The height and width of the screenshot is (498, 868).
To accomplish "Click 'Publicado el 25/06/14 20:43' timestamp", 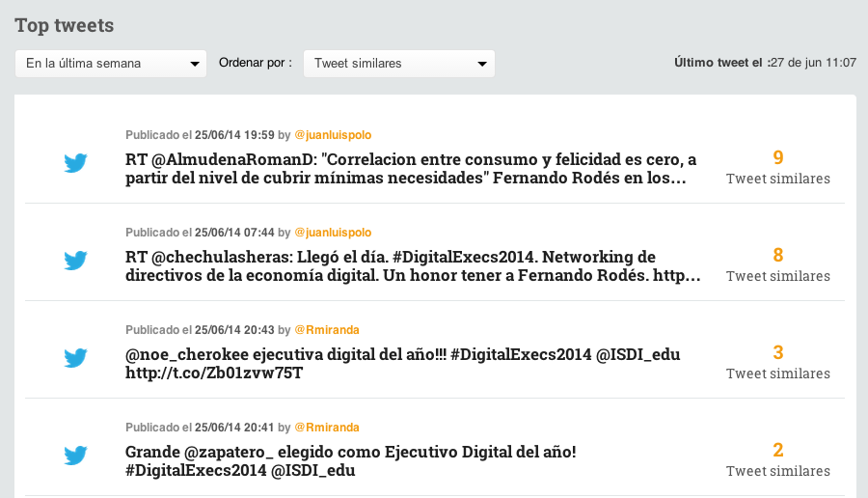I will (x=200, y=330).
